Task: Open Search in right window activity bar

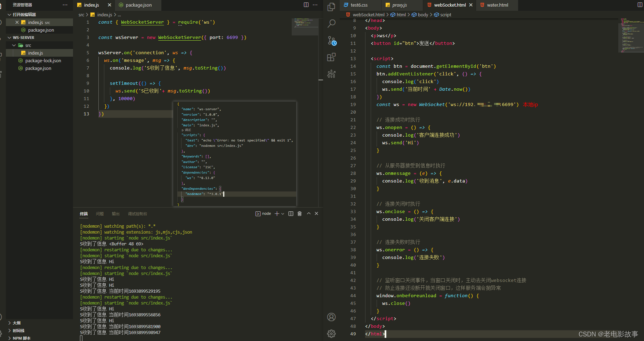Action: click(331, 23)
